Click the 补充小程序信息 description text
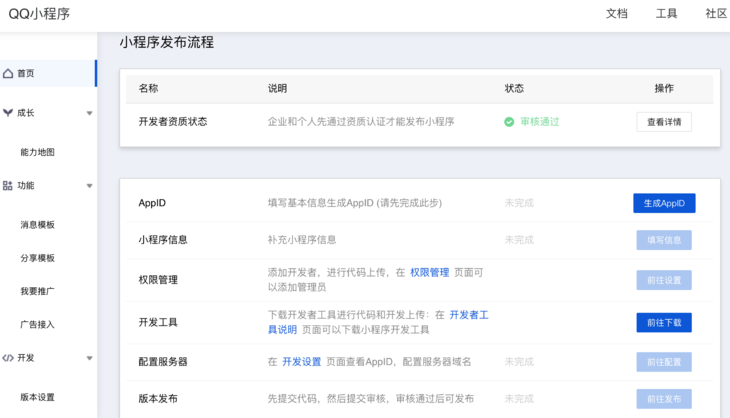Screen dimensions: 730x418 tap(302, 240)
